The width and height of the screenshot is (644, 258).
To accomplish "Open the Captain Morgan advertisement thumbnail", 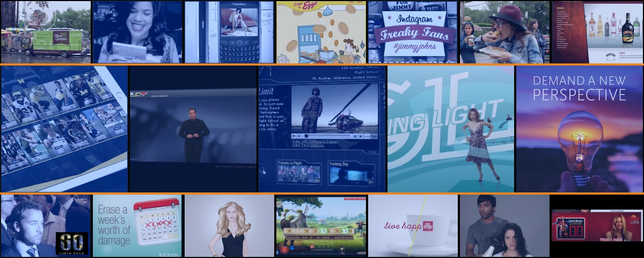I will (x=597, y=226).
